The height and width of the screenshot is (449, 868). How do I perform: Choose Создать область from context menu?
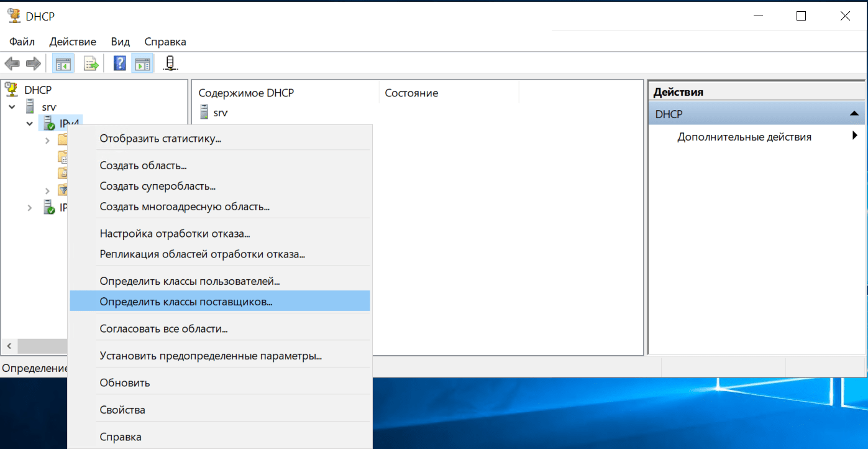143,165
